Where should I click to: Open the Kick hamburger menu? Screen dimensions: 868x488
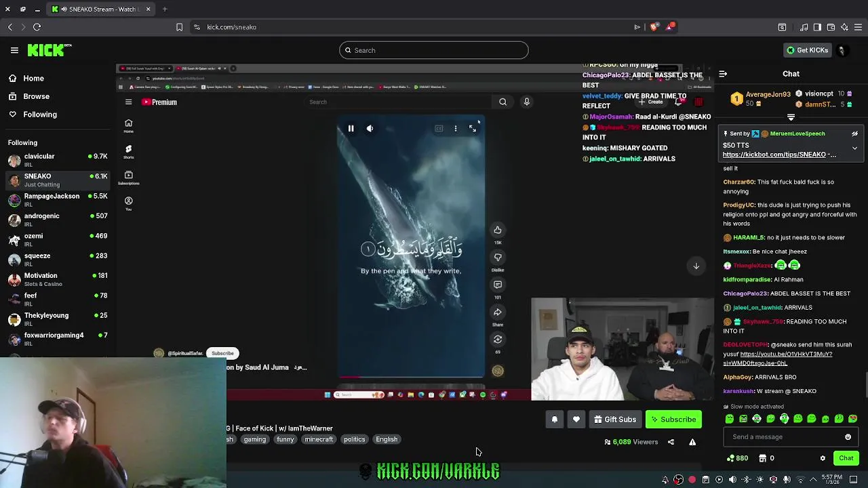pos(14,50)
